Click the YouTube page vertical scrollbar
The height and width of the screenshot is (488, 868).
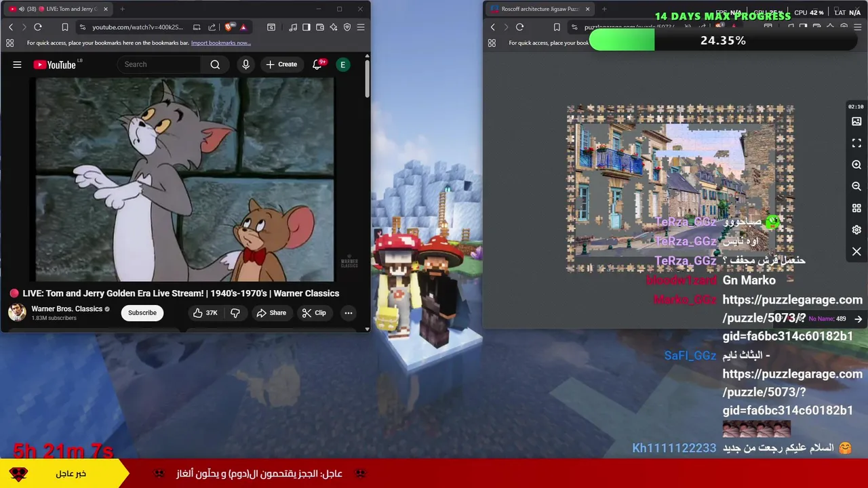pyautogui.click(x=367, y=78)
